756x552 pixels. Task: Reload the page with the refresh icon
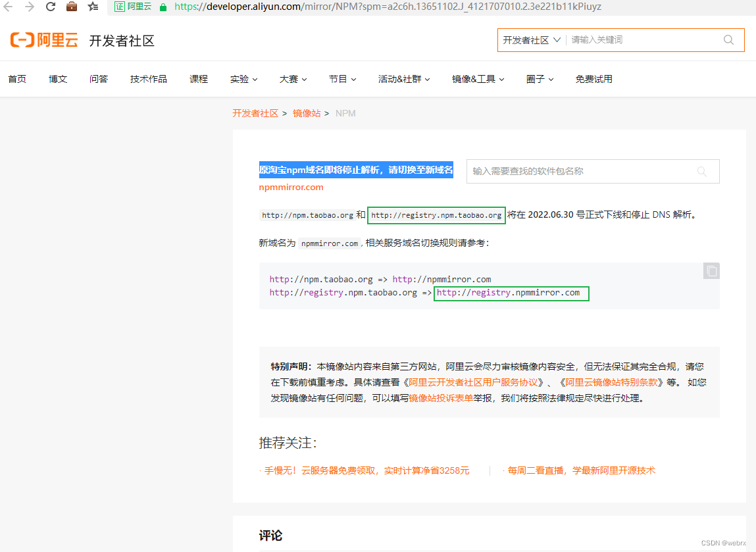point(51,7)
